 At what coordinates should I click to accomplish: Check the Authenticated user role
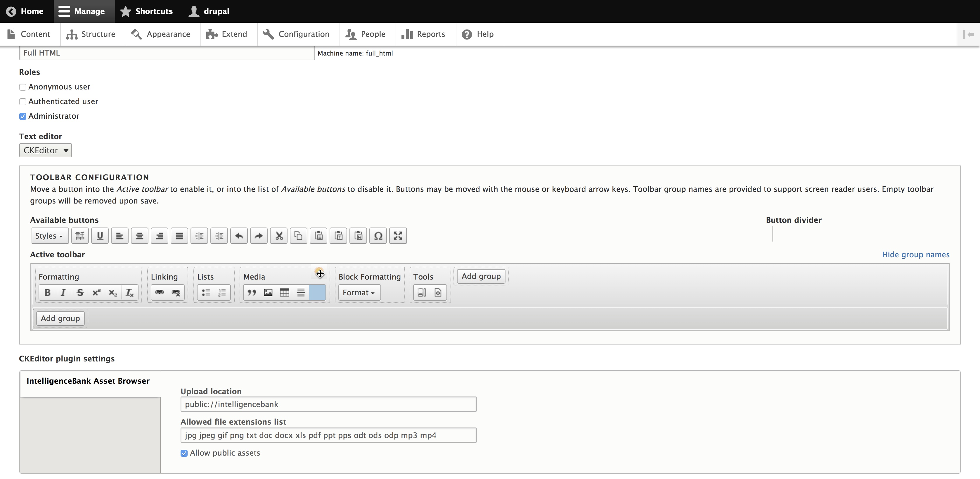[x=23, y=102]
